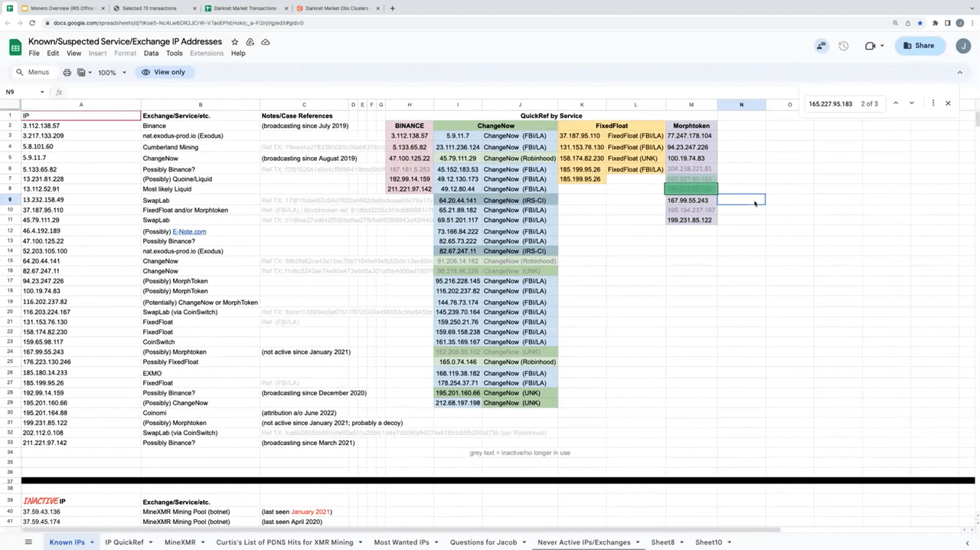This screenshot has height=550, width=980.
Task: Open the cloud document status icon
Action: [x=266, y=42]
